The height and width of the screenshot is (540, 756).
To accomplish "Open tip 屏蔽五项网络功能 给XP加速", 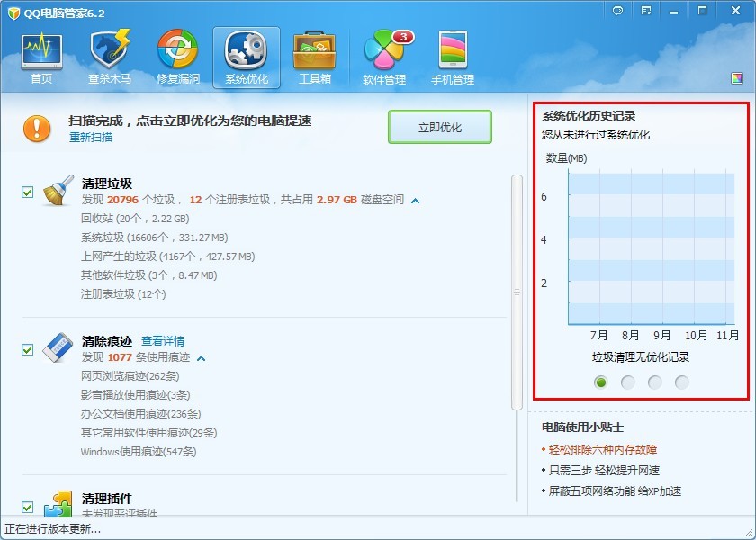I will point(615,491).
